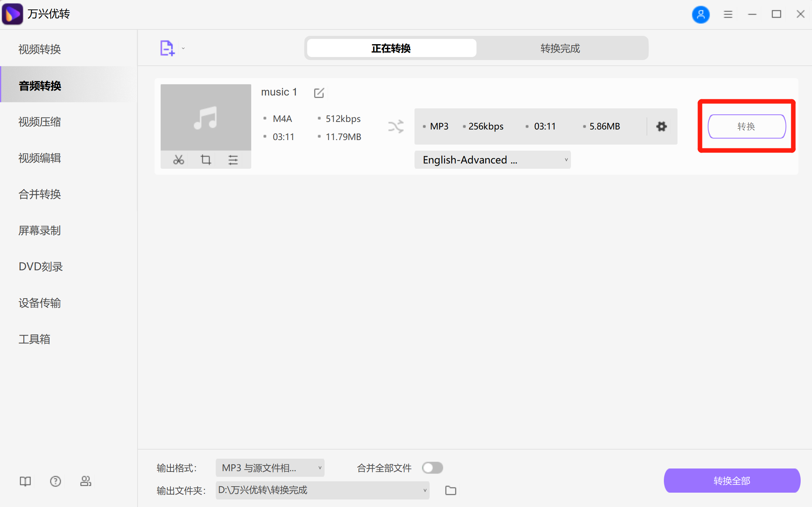Screen dimensions: 812x507
Task: Click the 转换全部 button
Action: tap(732, 481)
